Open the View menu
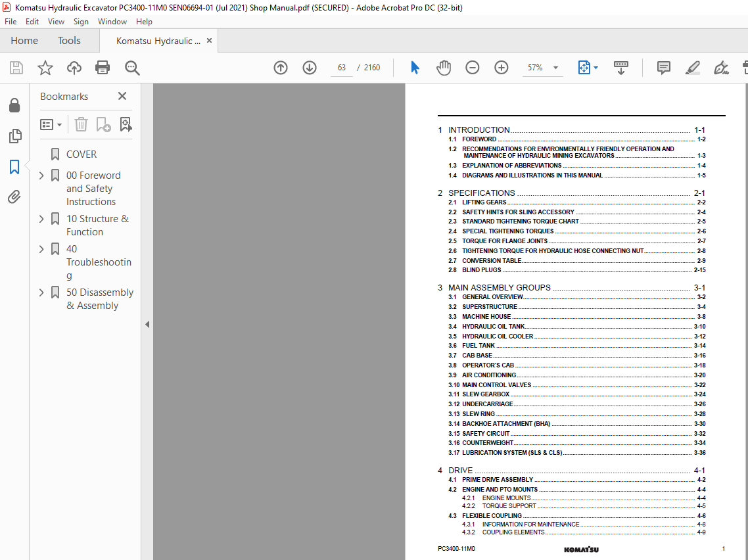Viewport: 748px width, 560px height. 56,22
